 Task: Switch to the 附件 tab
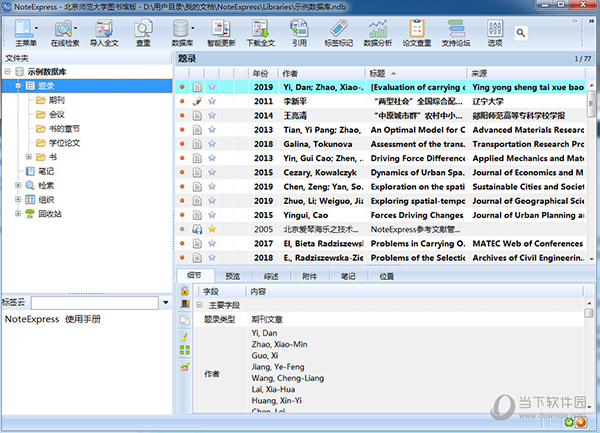[310, 276]
